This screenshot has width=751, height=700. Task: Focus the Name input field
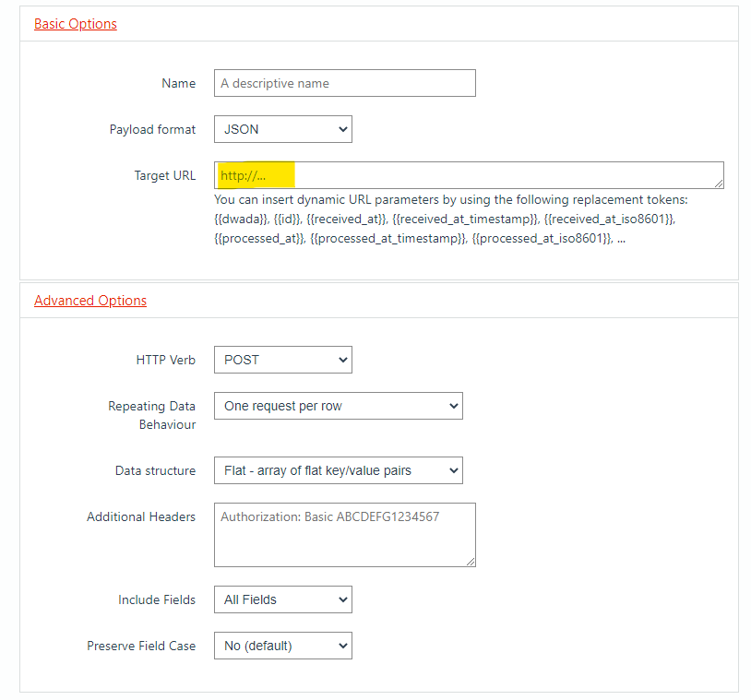tap(345, 83)
